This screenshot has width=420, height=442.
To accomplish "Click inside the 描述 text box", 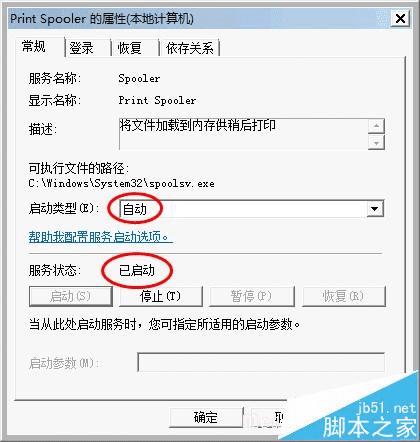I will [x=243, y=134].
